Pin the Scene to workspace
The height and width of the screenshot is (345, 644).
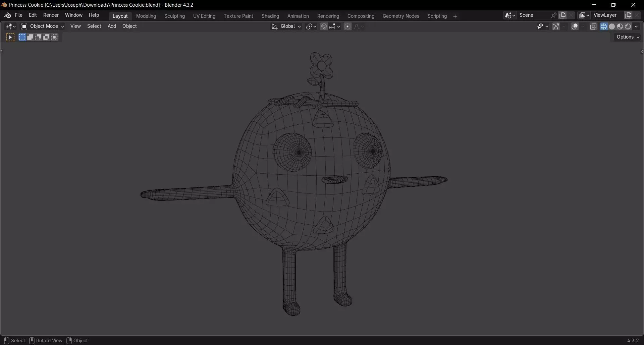pos(553,15)
